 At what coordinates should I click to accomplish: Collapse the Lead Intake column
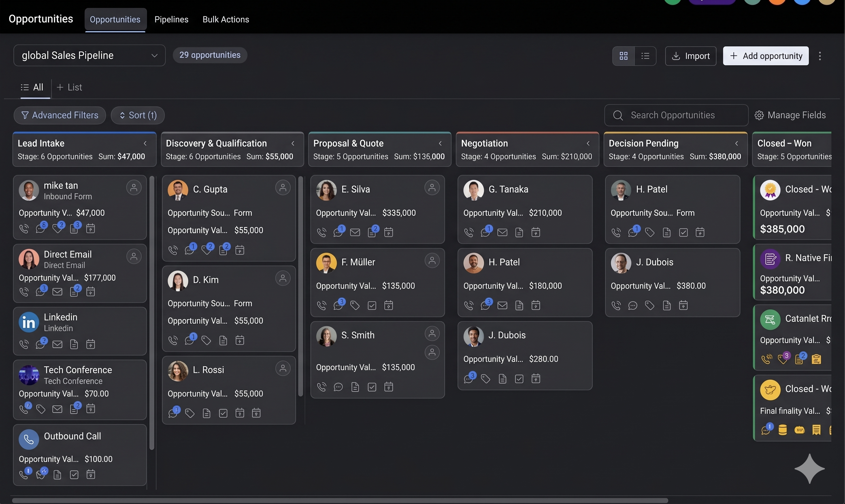(x=145, y=144)
